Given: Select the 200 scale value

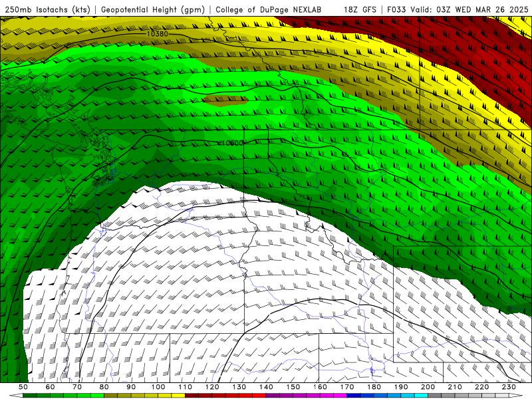Looking at the screenshot, I should (428, 387).
